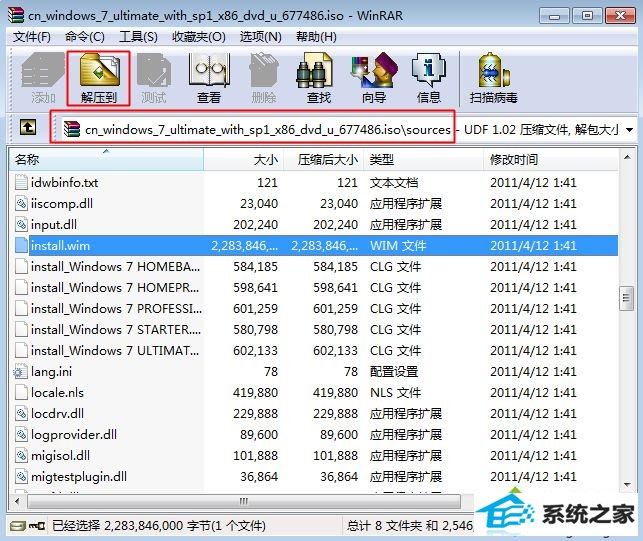
Task: Select the install_Windows 7 HOMEPR... file
Action: pos(114,287)
